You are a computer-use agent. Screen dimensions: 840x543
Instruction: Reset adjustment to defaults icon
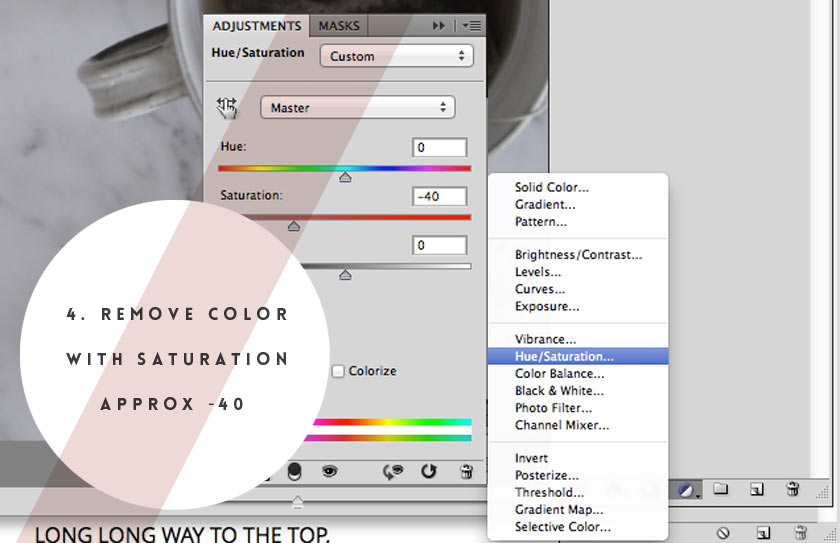coord(429,471)
